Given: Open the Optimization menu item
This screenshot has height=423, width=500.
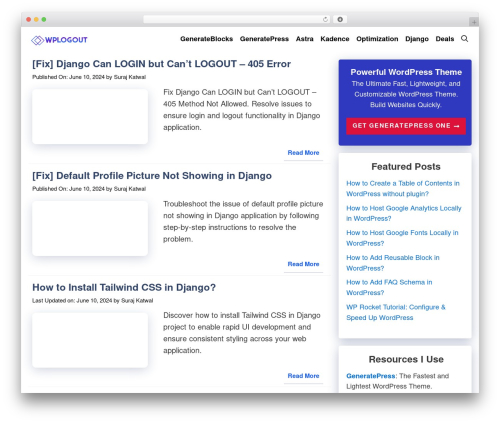Looking at the screenshot, I should (x=377, y=39).
